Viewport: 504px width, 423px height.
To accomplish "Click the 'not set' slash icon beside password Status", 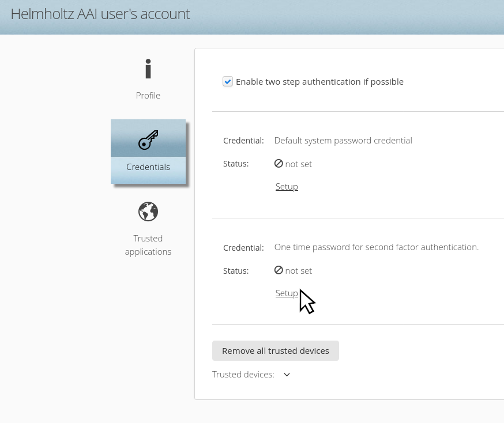I will (279, 164).
